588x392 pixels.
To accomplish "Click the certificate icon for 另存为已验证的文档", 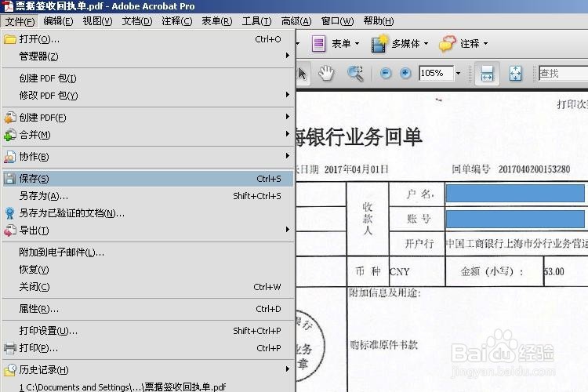I will [10, 213].
